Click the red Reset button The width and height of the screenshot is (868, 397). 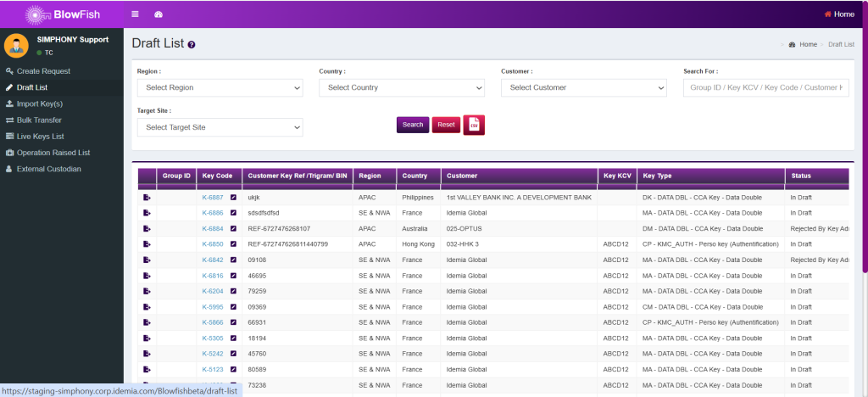click(x=446, y=125)
